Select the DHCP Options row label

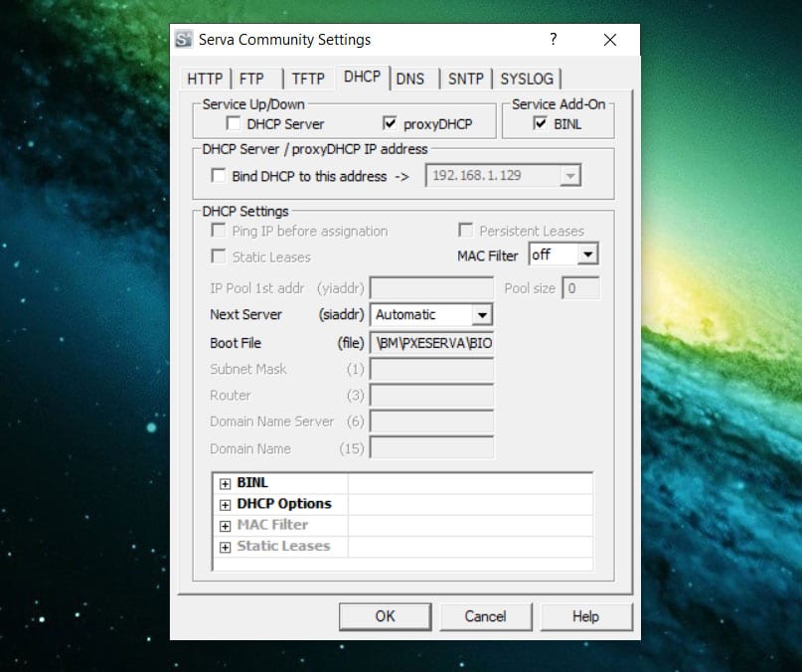284,504
